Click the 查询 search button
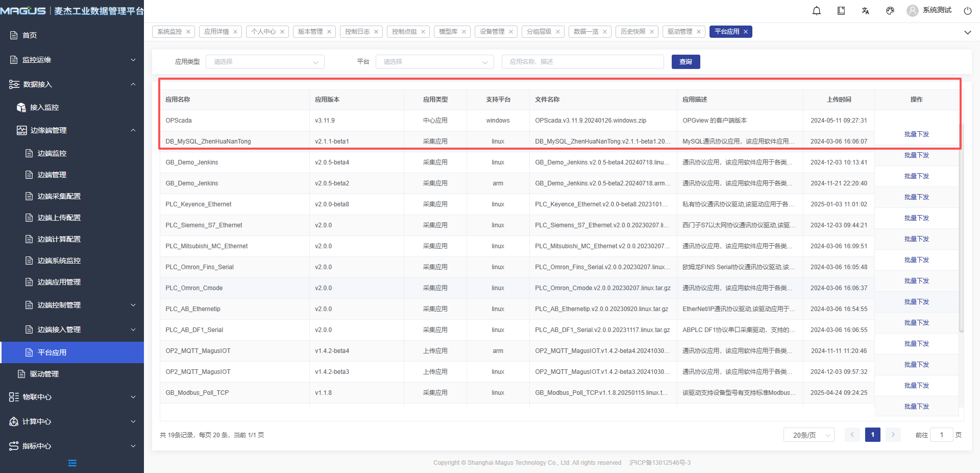The width and height of the screenshot is (980, 473). [685, 62]
